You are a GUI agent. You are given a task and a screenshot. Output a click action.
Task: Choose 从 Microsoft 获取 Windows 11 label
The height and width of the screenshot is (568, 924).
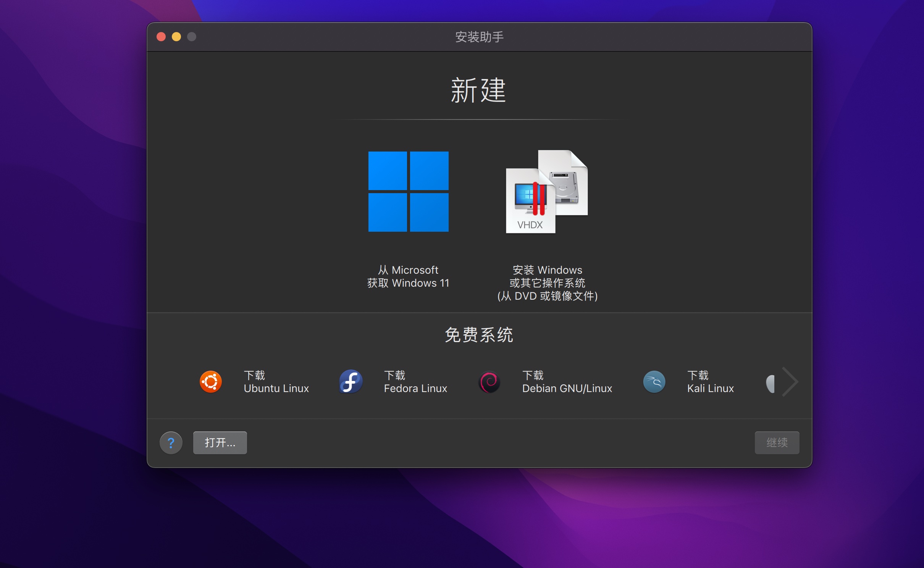[408, 276]
